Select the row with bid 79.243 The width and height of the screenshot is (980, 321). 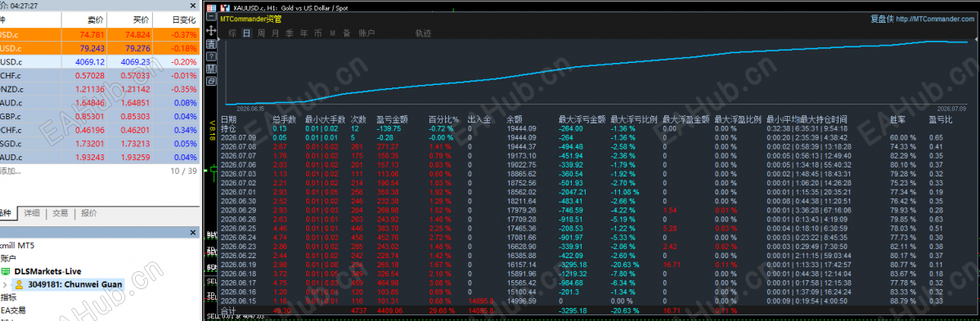(100, 48)
